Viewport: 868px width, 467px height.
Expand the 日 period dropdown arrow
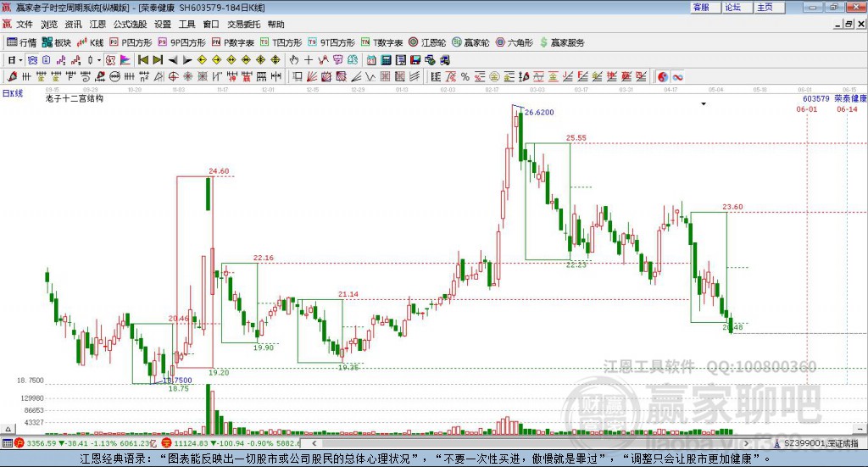[20, 60]
